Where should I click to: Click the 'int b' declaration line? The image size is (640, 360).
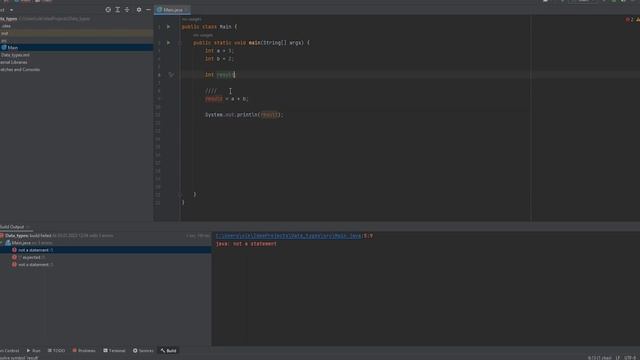(219, 59)
